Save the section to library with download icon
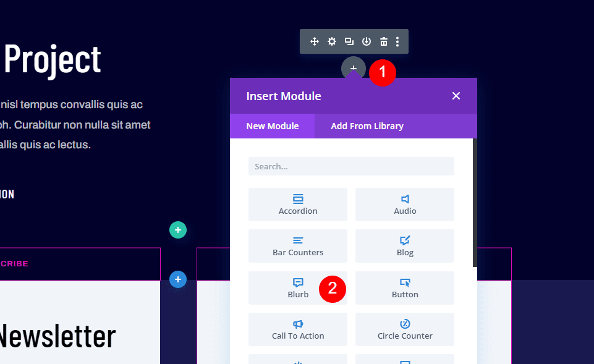Screen dimensions: 594x364 point(366,41)
